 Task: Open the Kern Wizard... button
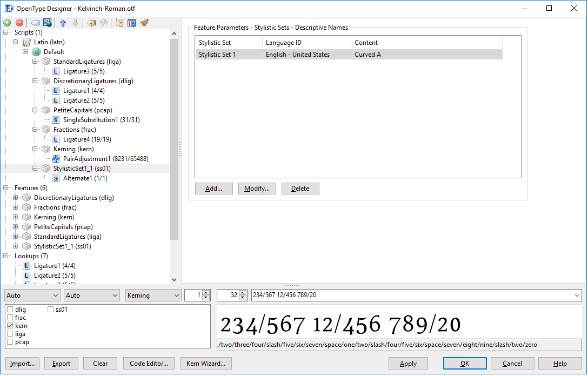click(x=206, y=364)
